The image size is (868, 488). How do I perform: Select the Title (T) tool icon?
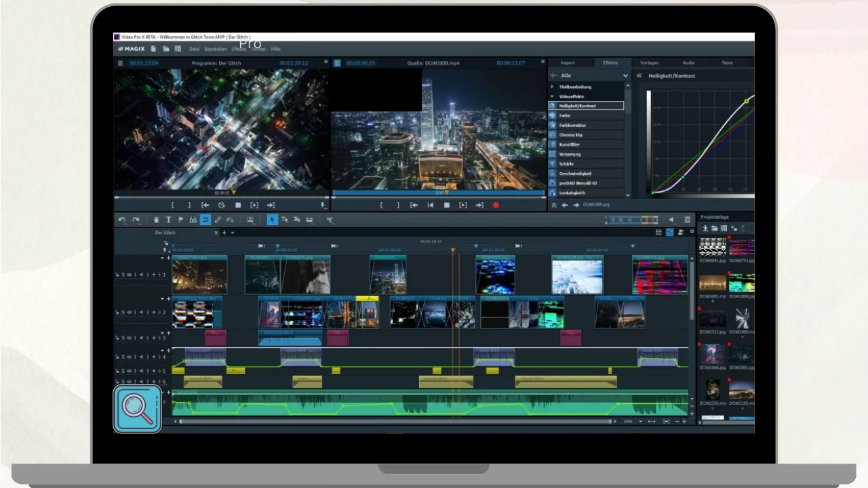[168, 220]
